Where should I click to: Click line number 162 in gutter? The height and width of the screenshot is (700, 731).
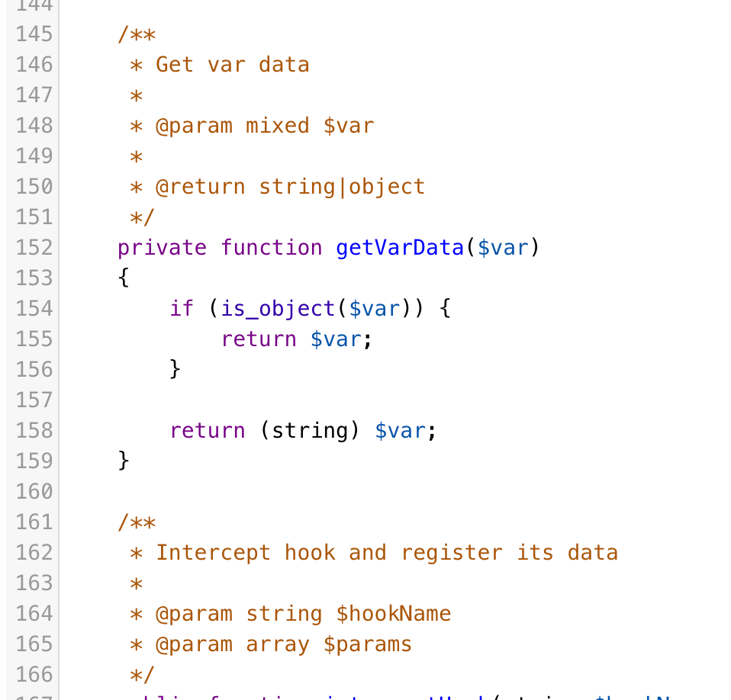click(x=34, y=552)
